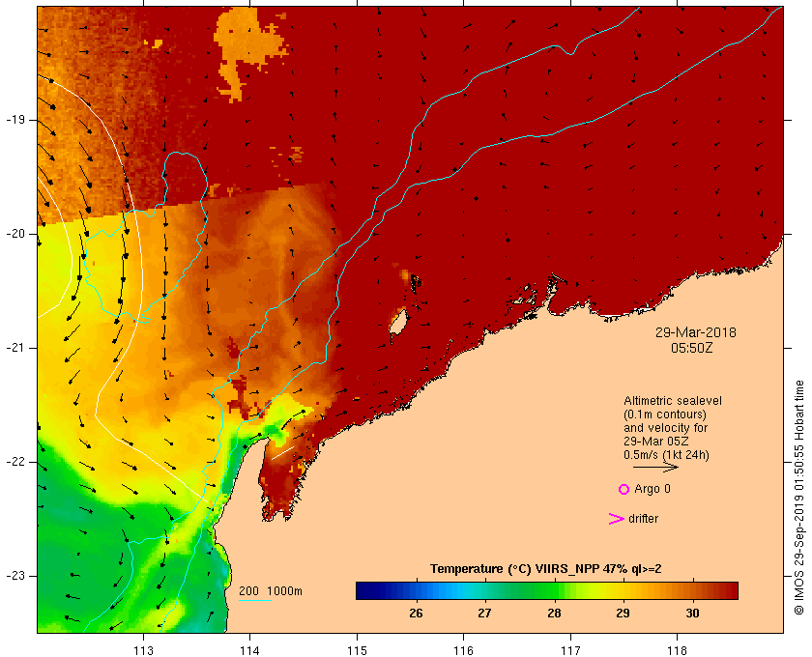Click latitude axis label -19
This screenshot has width=812, height=657.
click(15, 120)
